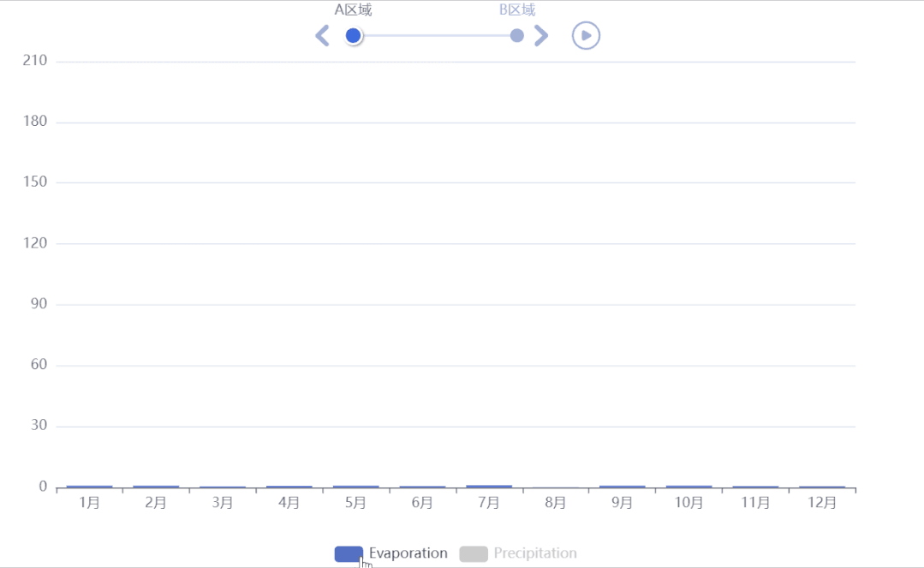Select the B区域 timeline node
924x568 pixels.
point(517,35)
